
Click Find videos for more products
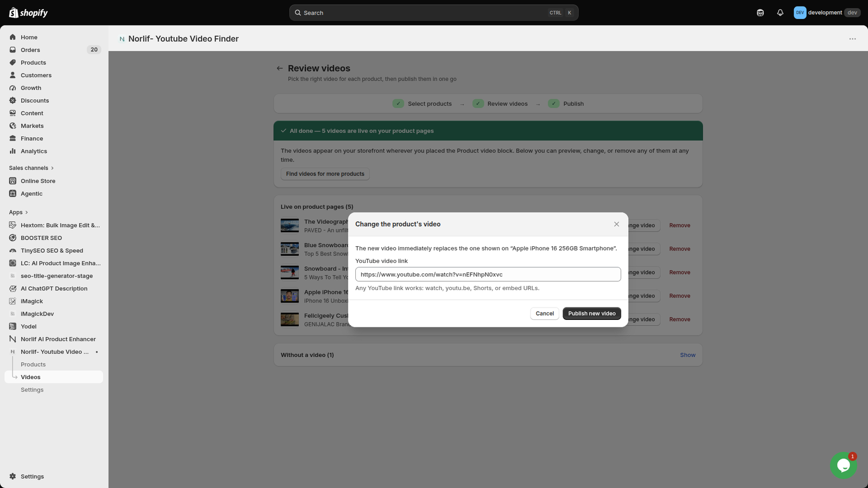click(325, 174)
